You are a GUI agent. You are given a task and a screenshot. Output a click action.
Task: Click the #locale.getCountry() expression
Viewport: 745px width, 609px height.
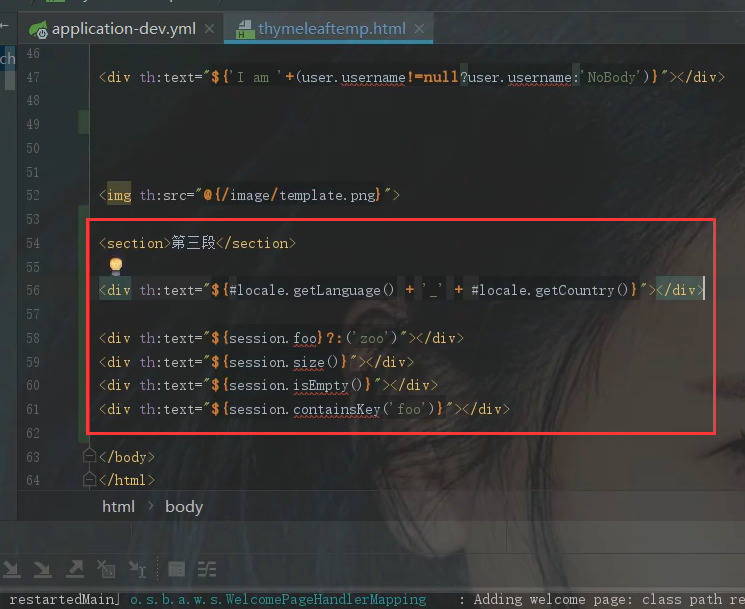pos(550,290)
